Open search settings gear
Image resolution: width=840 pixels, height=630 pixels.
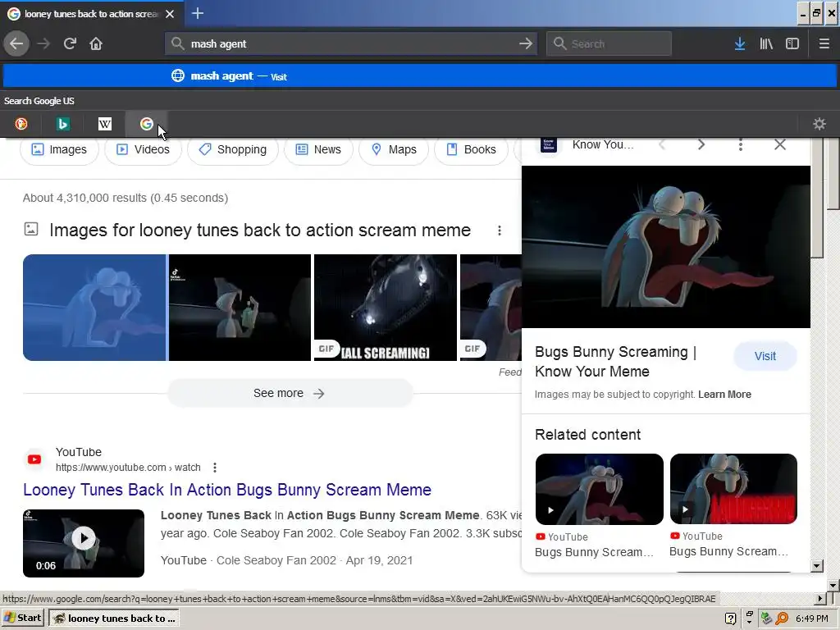pos(819,124)
